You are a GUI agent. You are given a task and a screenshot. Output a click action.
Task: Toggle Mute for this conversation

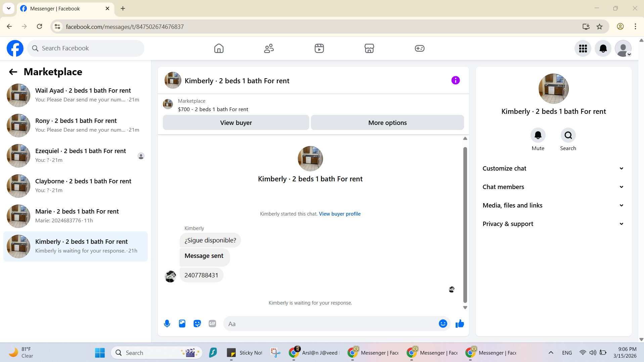coord(538,135)
